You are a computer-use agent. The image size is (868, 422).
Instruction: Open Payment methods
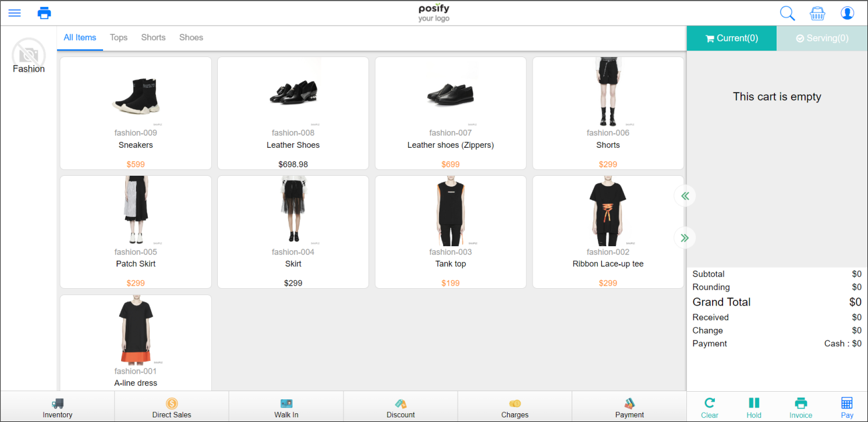[x=629, y=407]
